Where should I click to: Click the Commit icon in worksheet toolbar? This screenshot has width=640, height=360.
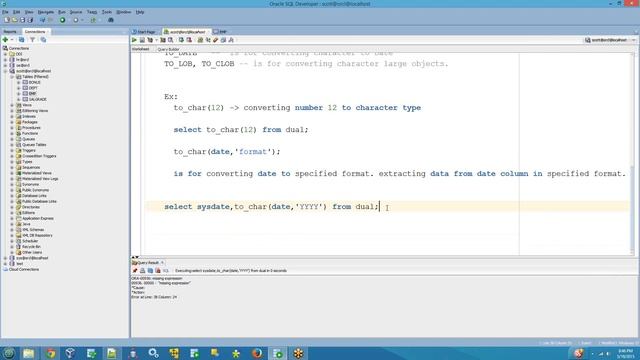pos(181,40)
